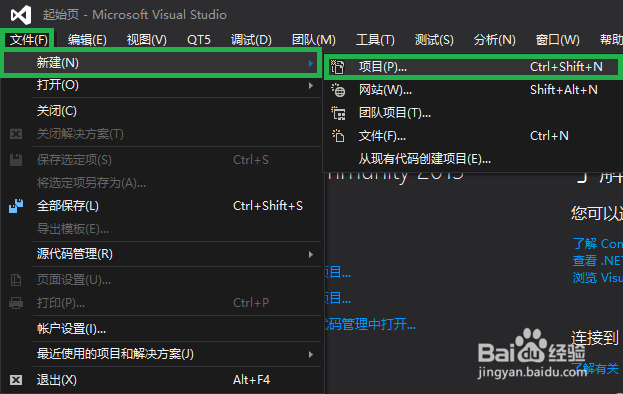Viewport: 623px width, 394px height.
Task: Open the 调试(D) menu
Action: (x=251, y=40)
